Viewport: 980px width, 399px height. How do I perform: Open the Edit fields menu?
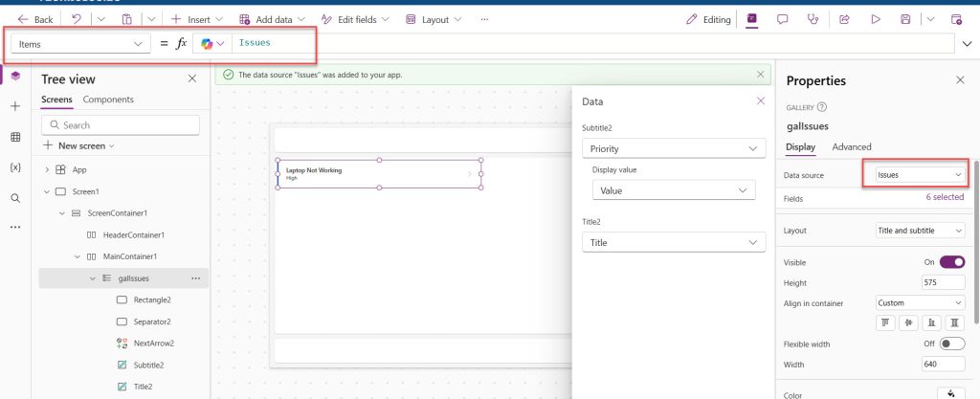355,19
